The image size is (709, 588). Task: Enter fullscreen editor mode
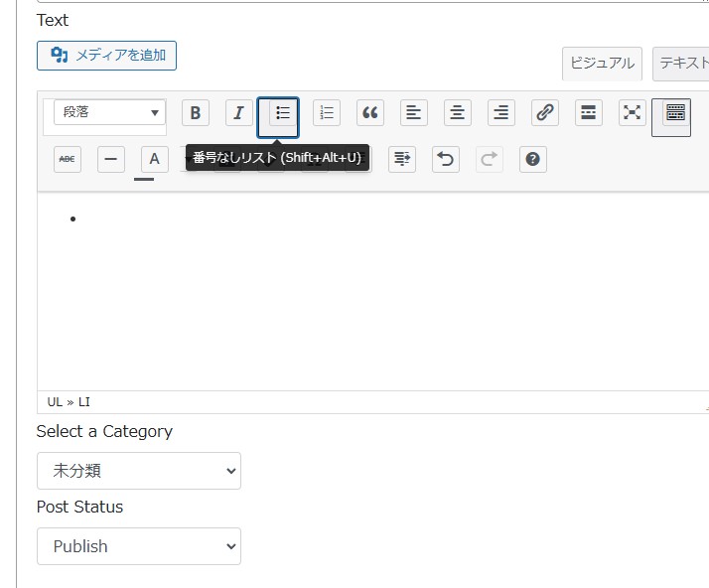click(633, 113)
